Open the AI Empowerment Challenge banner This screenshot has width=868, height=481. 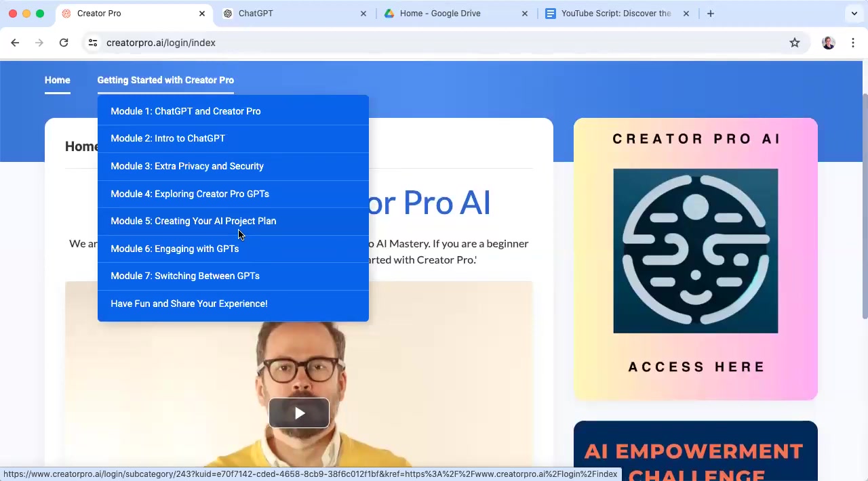[696, 451]
